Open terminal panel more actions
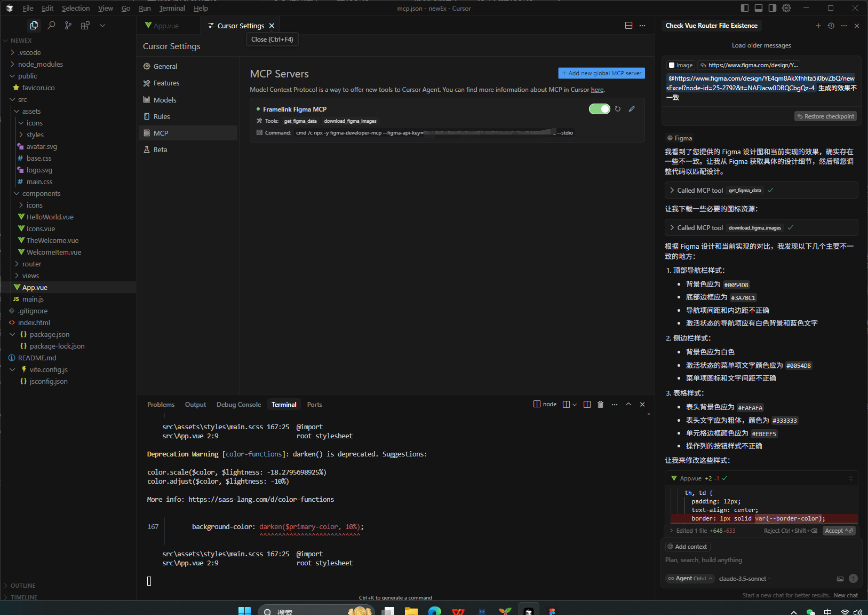Image resolution: width=868 pixels, height=615 pixels. [x=615, y=404]
